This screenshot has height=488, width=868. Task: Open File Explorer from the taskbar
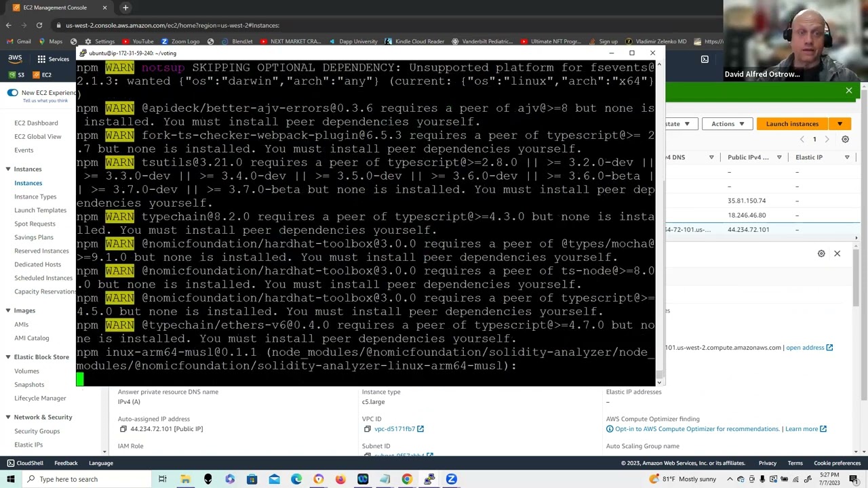[x=185, y=479]
